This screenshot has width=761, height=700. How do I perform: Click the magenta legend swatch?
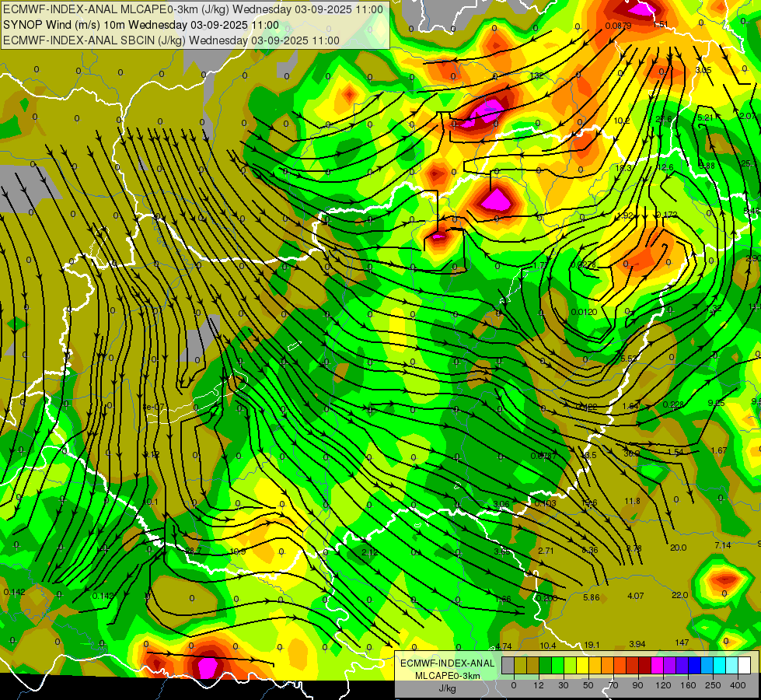tap(658, 665)
